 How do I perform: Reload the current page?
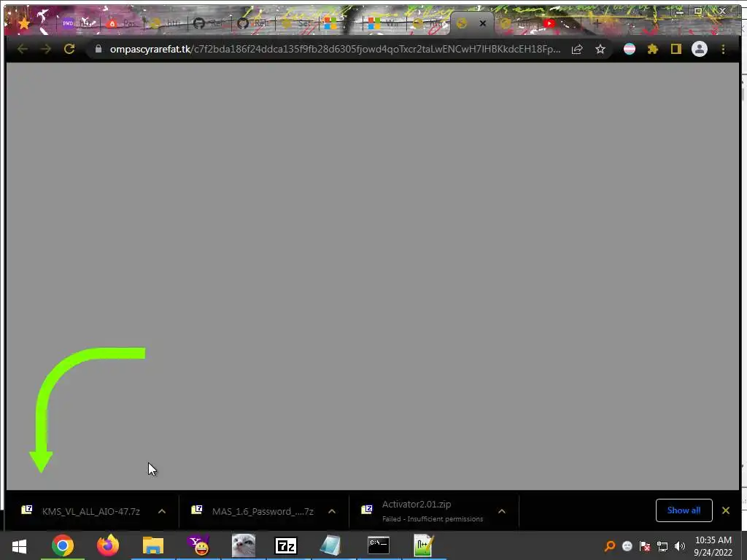69,49
